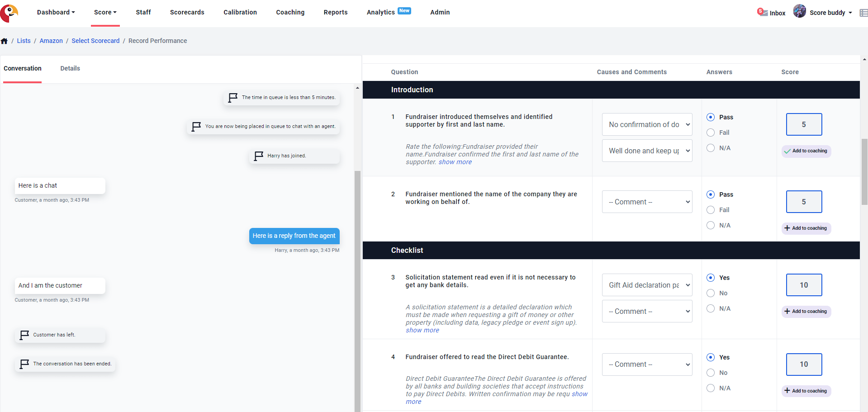Open the Amazon breadcrumb link

51,41
